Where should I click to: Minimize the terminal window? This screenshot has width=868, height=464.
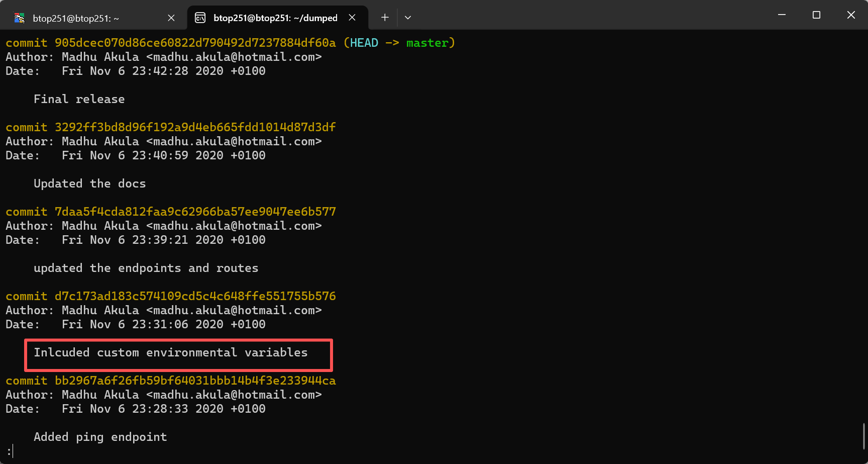pyautogui.click(x=782, y=15)
